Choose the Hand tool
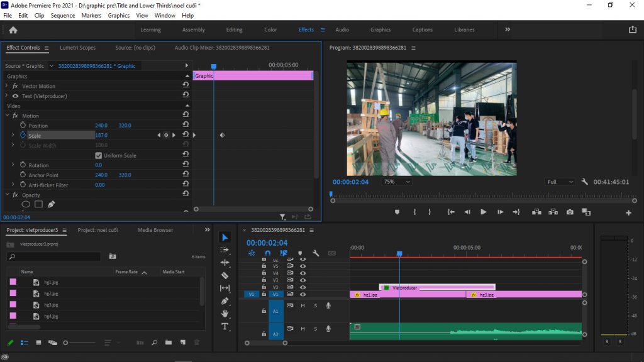 [225, 314]
